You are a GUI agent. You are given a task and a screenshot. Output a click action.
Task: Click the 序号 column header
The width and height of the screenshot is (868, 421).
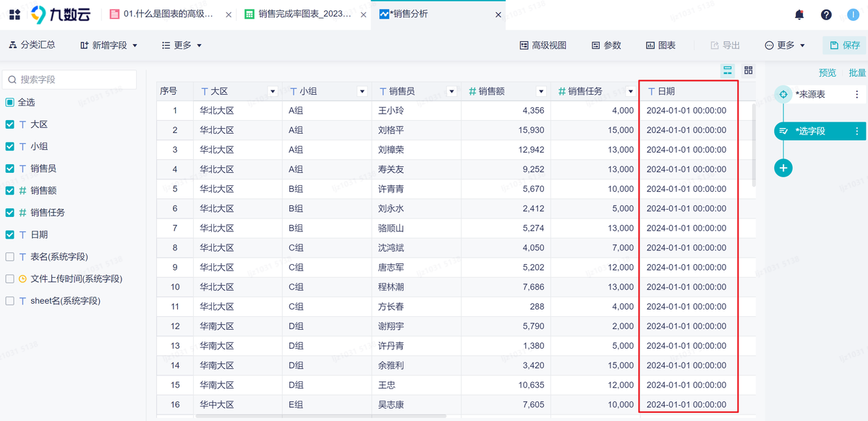coord(174,91)
